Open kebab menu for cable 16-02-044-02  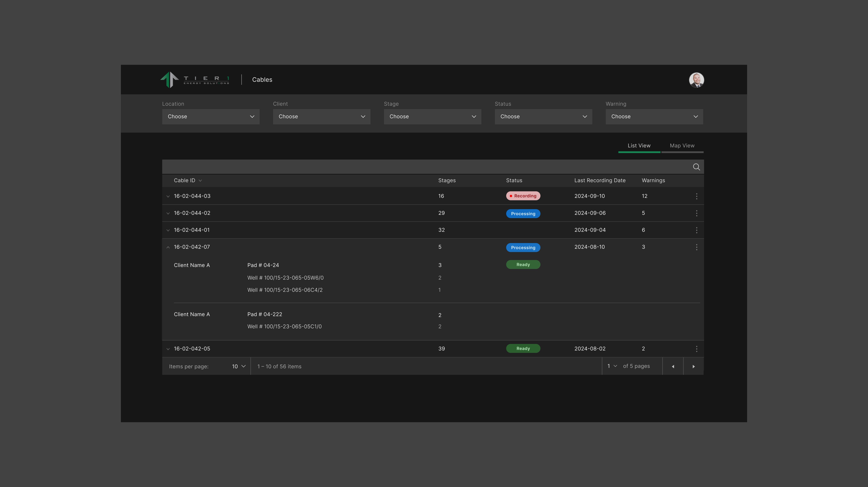coord(696,213)
